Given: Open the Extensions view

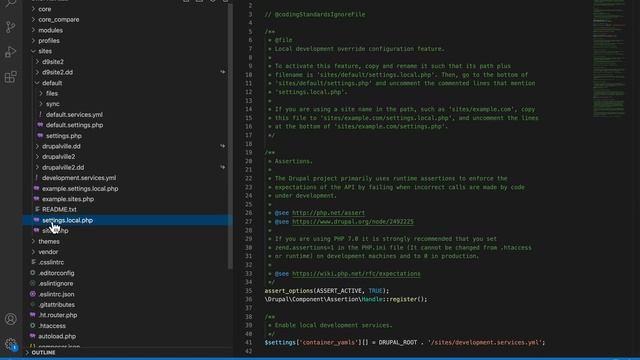Looking at the screenshot, I should coord(11,77).
